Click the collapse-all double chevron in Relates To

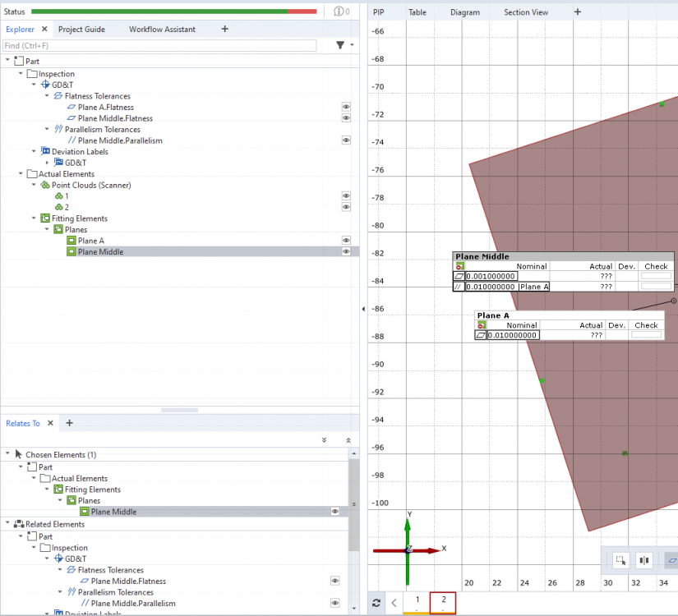click(348, 441)
